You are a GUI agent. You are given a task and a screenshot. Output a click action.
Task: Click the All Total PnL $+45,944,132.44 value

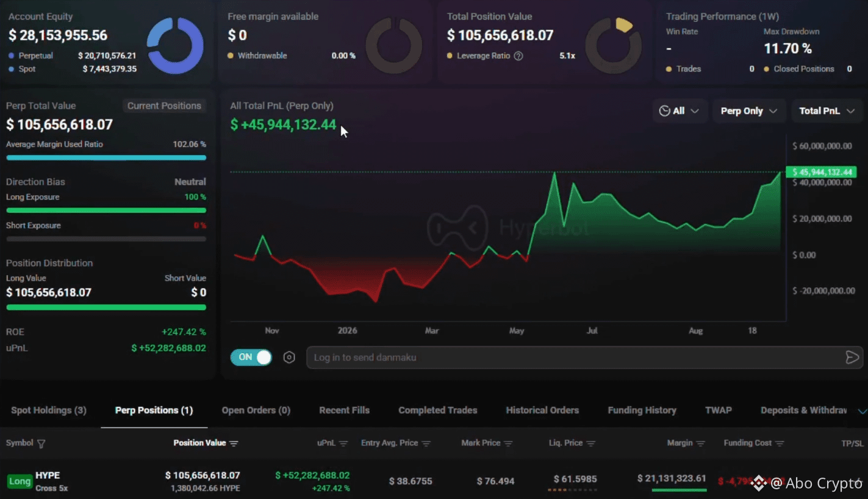pyautogui.click(x=283, y=125)
